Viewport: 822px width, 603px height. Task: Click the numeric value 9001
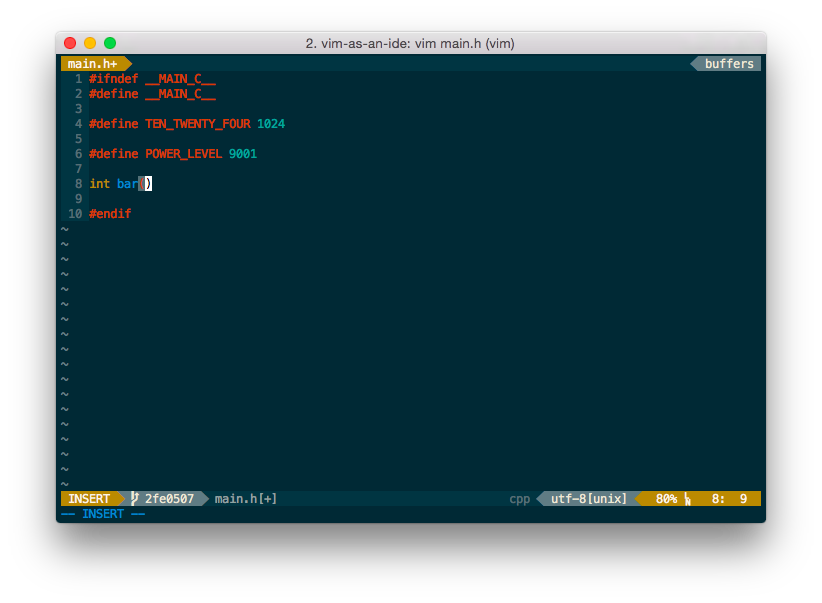[243, 154]
